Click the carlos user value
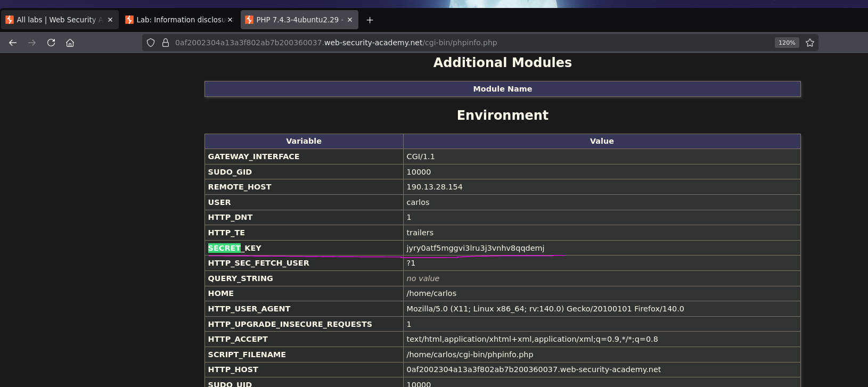Viewport: 868px width, 387px height. [x=417, y=202]
